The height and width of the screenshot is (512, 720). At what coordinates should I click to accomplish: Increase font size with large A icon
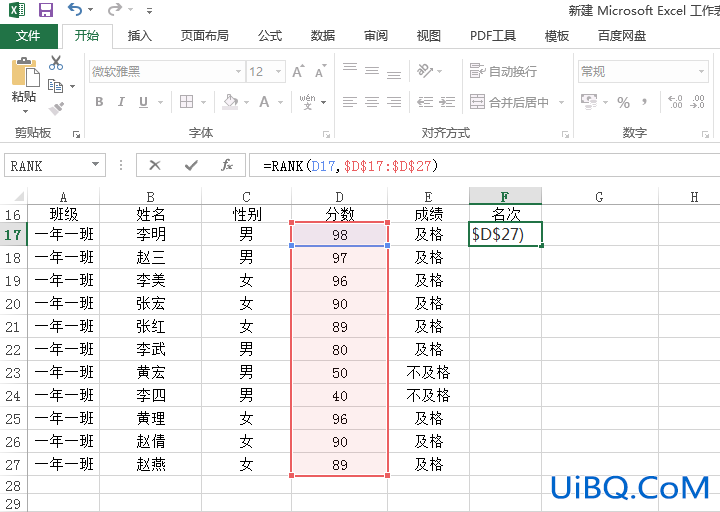click(298, 72)
